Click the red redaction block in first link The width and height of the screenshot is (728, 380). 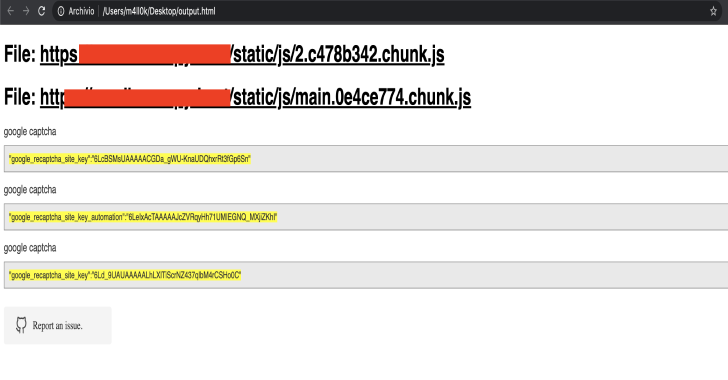click(x=155, y=54)
